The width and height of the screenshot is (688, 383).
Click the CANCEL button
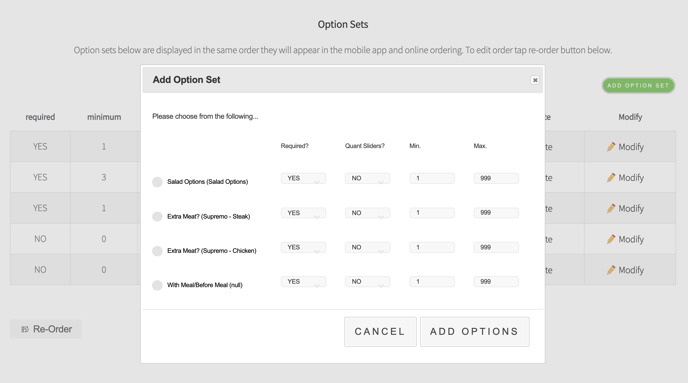click(x=380, y=332)
